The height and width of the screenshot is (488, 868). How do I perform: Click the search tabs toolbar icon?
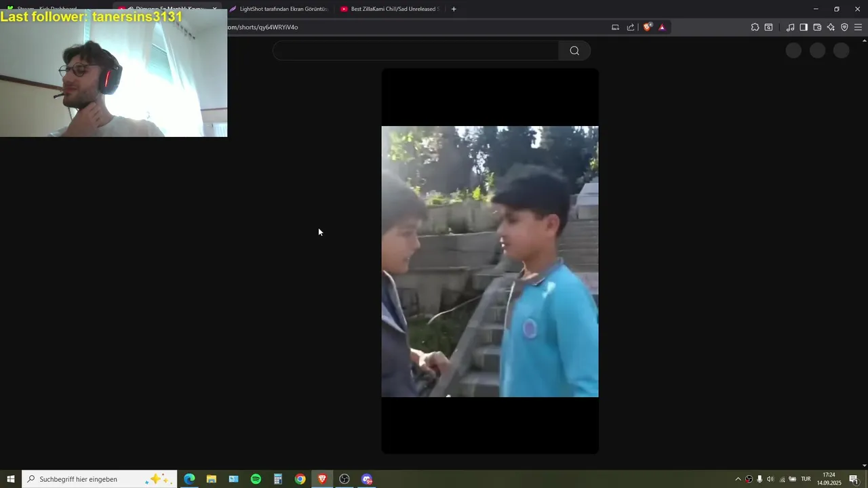768,27
